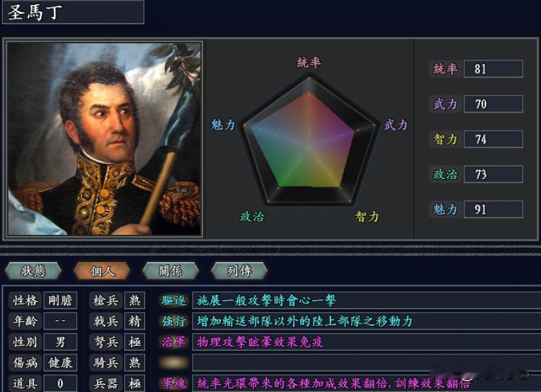Click the empty skill slot icon
The width and height of the screenshot is (541, 392).
pyautogui.click(x=174, y=363)
